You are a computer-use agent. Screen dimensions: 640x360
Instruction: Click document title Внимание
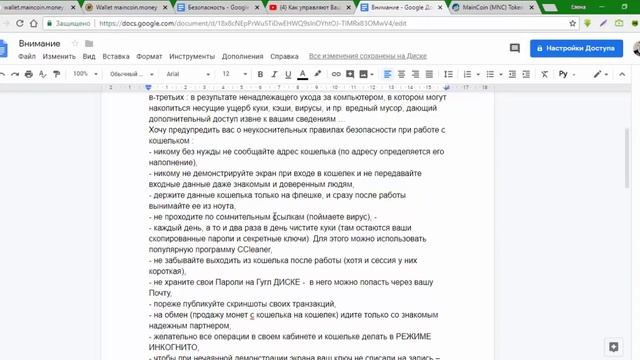39,43
